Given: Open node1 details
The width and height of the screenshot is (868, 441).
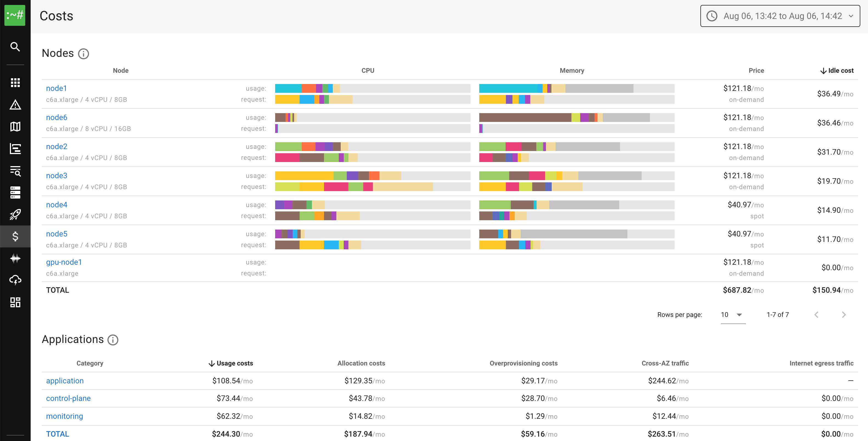Looking at the screenshot, I should [56, 88].
